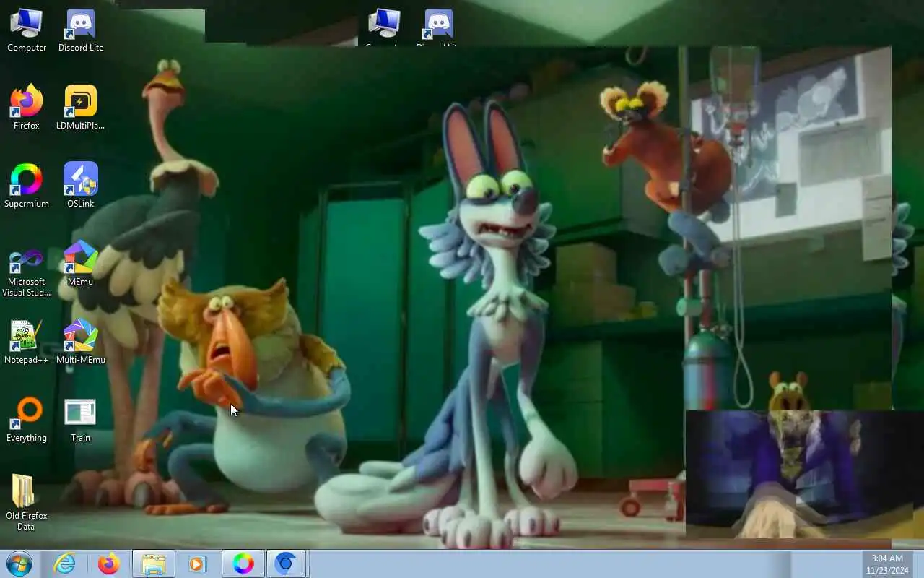Select the MEmu desktop shortcut
The image size is (924, 578).
point(81,264)
